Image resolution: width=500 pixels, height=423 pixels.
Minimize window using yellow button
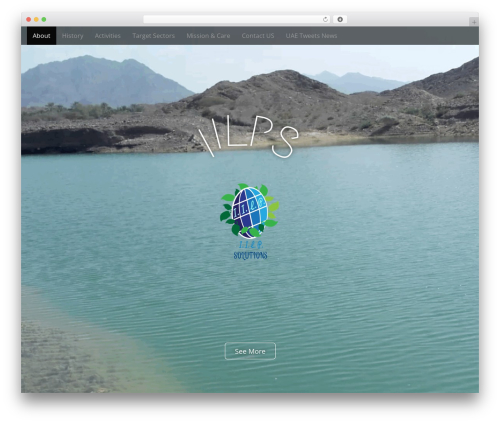coord(36,19)
